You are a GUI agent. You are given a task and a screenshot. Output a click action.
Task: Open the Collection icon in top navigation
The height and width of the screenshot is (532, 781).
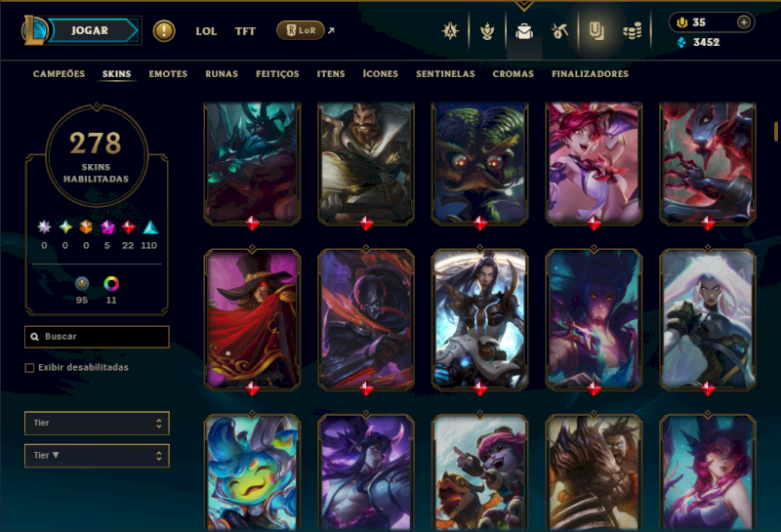[x=596, y=31]
